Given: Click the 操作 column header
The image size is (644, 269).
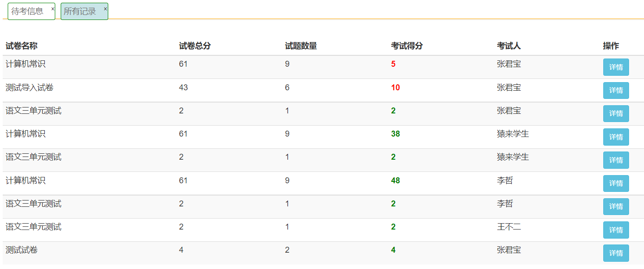Looking at the screenshot, I should (x=611, y=46).
